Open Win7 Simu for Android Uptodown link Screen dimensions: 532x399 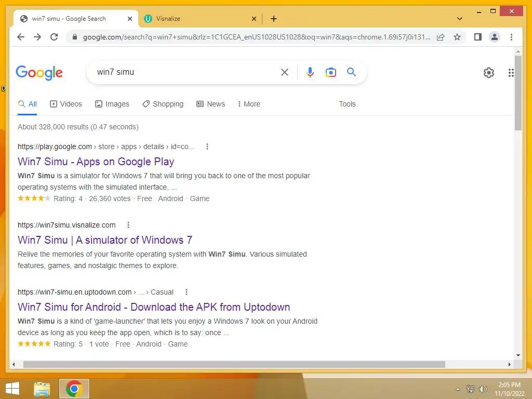point(154,307)
